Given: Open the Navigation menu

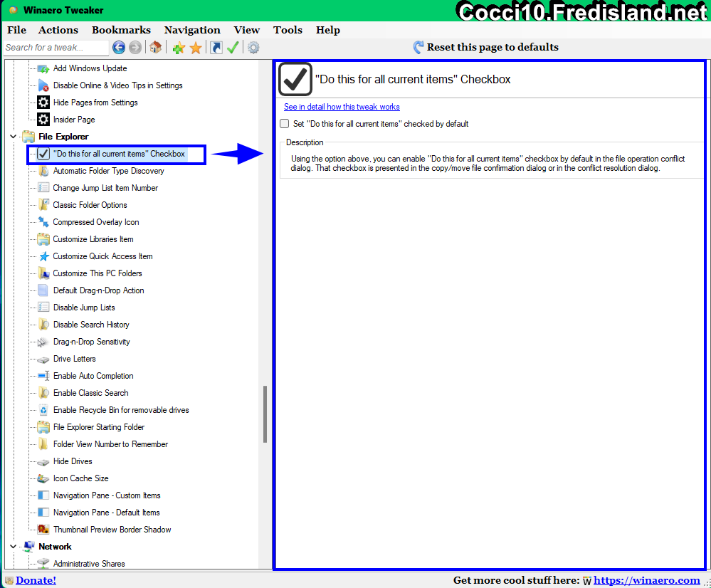Looking at the screenshot, I should click(192, 30).
